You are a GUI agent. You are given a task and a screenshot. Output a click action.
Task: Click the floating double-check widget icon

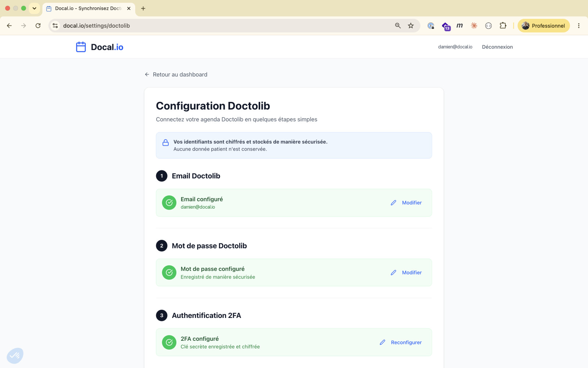[15, 355]
